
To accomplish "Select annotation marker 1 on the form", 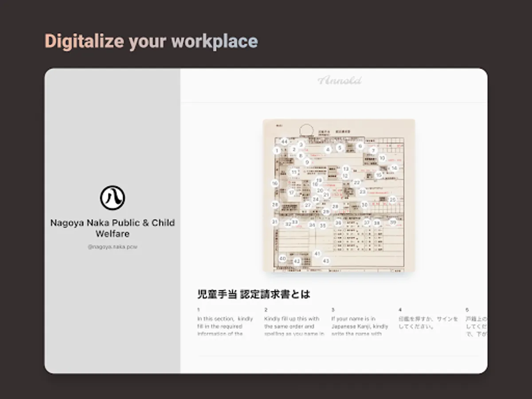I will click(x=277, y=151).
